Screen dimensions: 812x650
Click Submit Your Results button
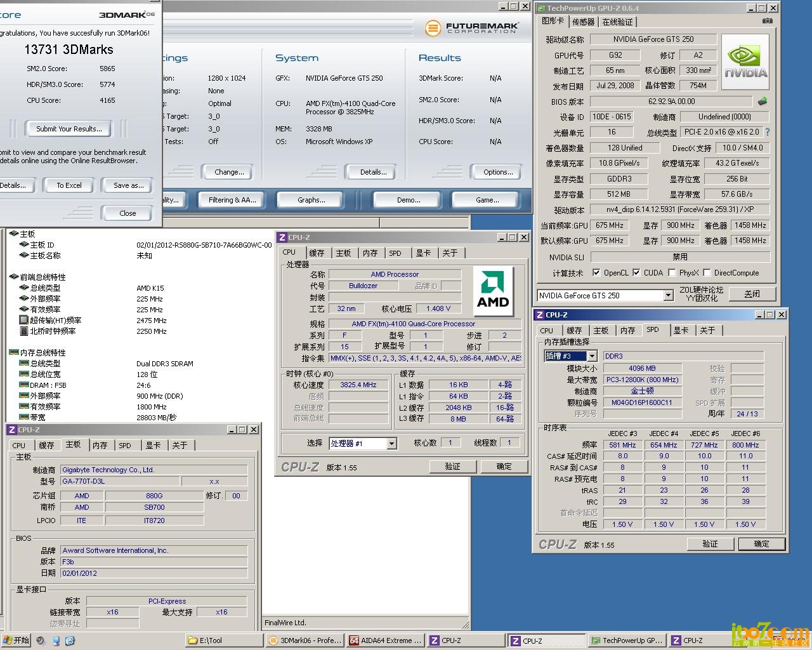point(69,129)
